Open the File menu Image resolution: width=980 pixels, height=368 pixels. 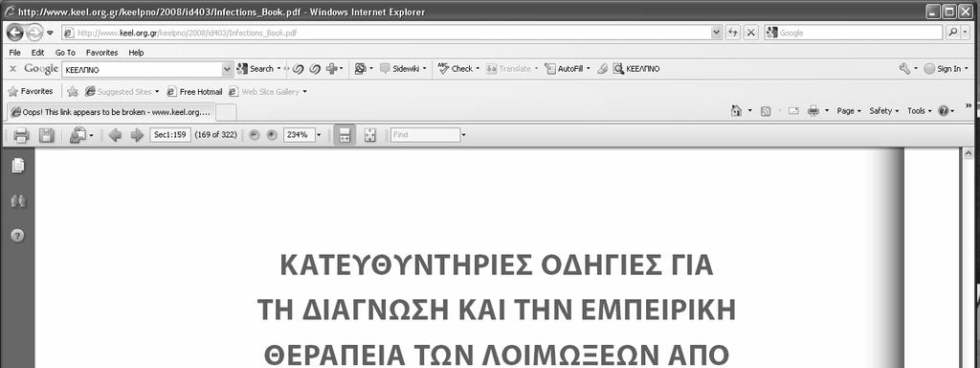click(15, 53)
